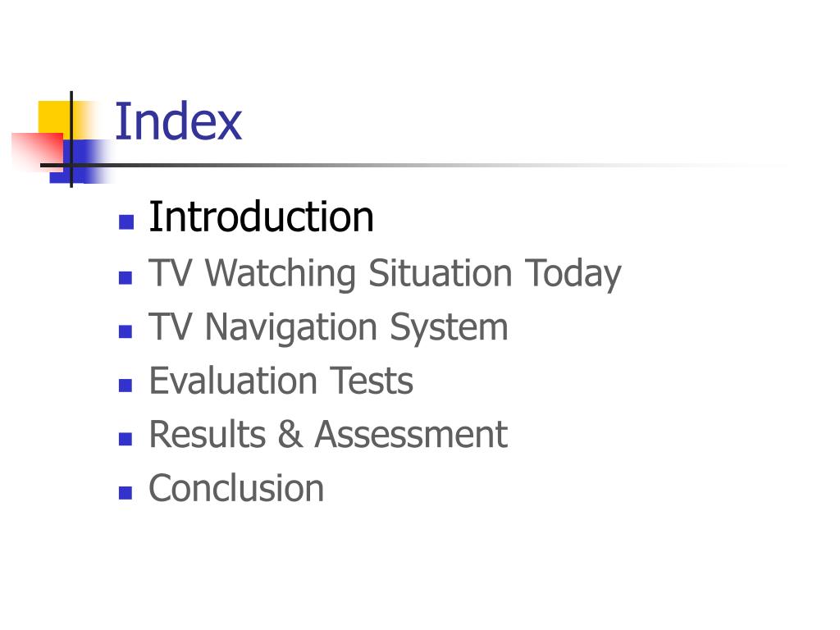The image size is (840, 630).
Task: Click the Index slide title
Action: pos(178,121)
